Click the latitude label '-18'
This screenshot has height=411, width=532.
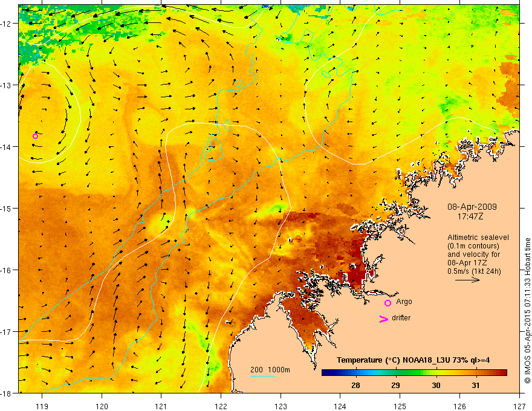coord(7,393)
